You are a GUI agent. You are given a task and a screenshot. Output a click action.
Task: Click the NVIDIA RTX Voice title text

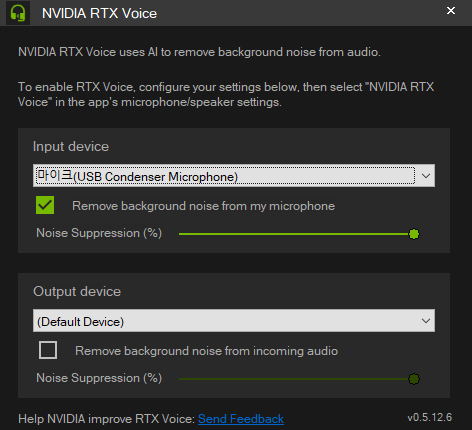99,13
